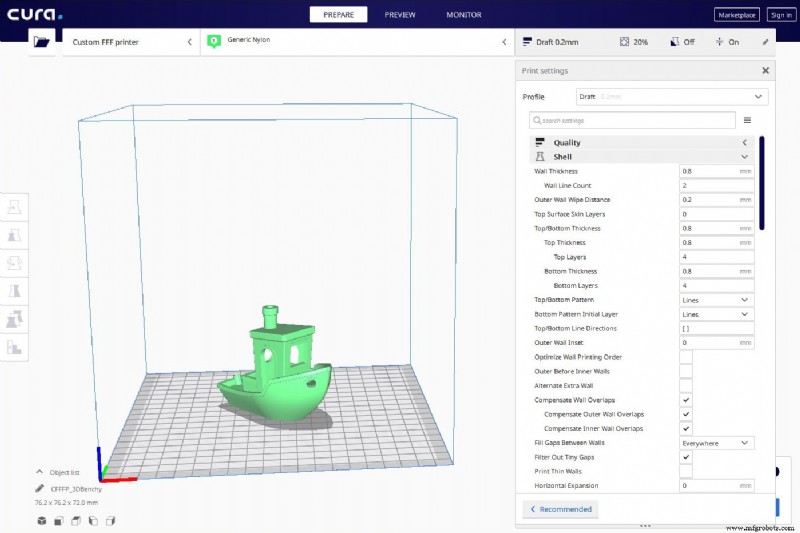Image resolution: width=800 pixels, height=533 pixels.
Task: Enable Outer Before Inner Walls checkbox
Action: [686, 371]
